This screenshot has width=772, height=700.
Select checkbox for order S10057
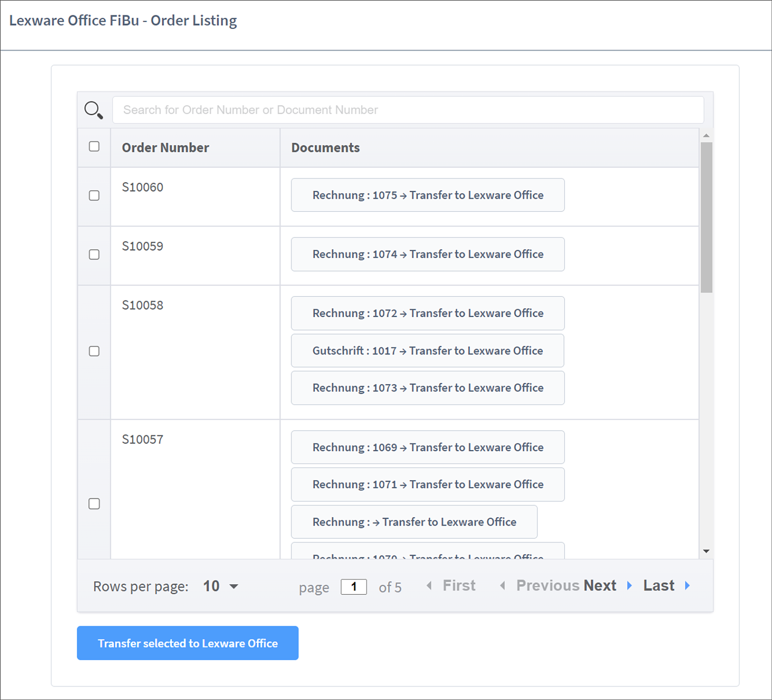coord(94,504)
